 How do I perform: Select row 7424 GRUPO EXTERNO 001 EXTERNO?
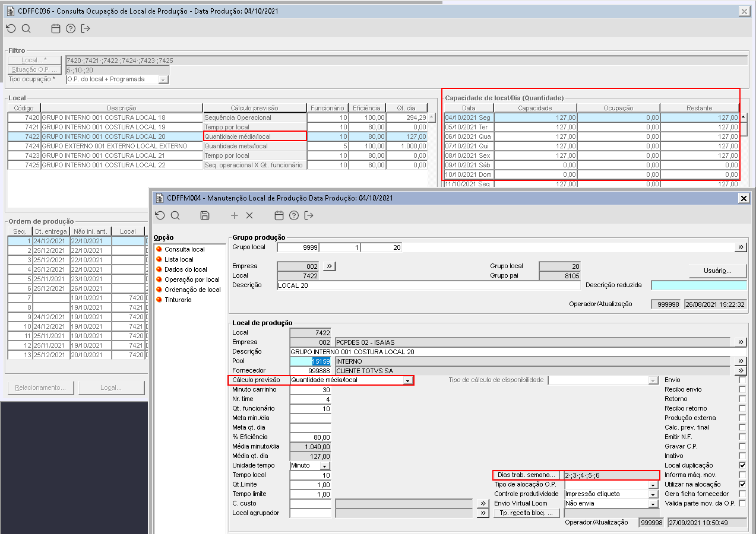click(x=217, y=146)
